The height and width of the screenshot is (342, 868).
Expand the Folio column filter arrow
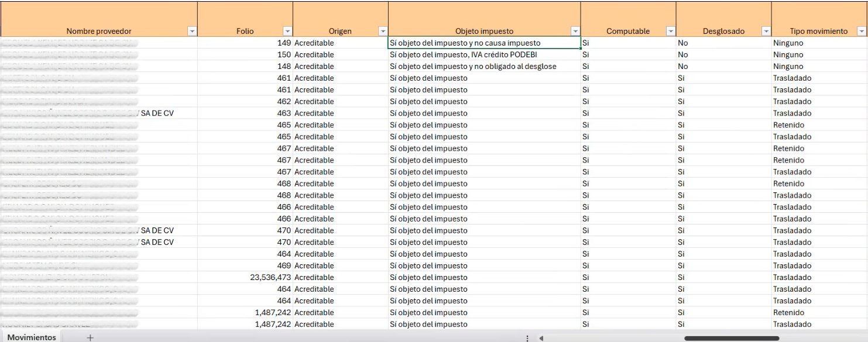point(287,32)
